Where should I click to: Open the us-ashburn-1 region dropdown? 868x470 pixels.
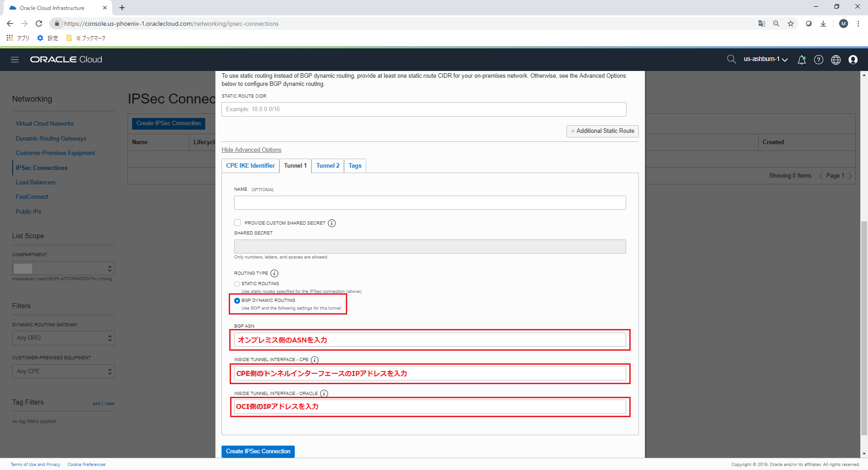pyautogui.click(x=766, y=59)
